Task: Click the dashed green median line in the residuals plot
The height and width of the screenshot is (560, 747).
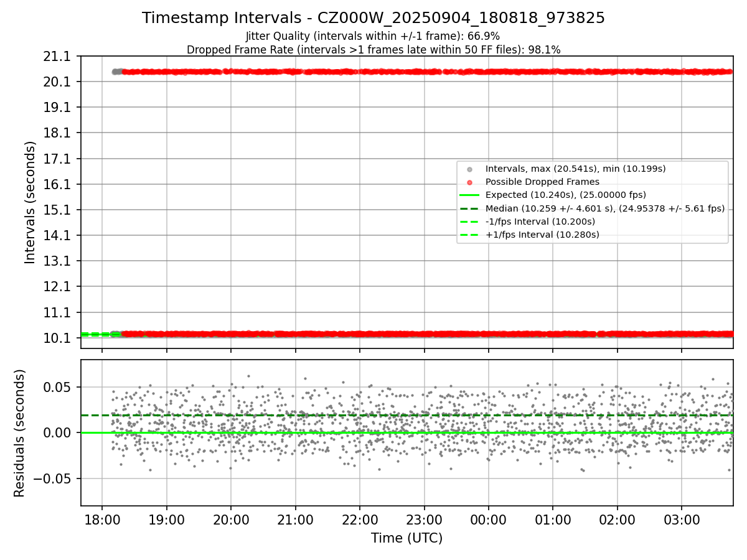Action: pos(406,415)
